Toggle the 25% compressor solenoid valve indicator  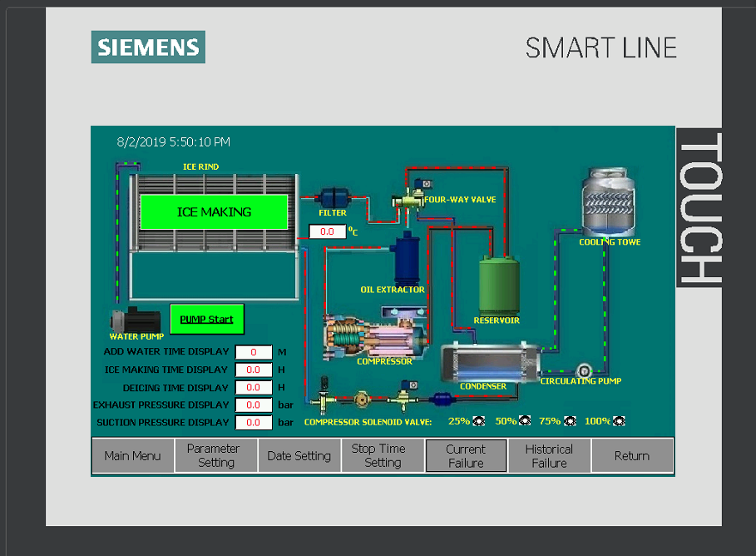pos(479,421)
